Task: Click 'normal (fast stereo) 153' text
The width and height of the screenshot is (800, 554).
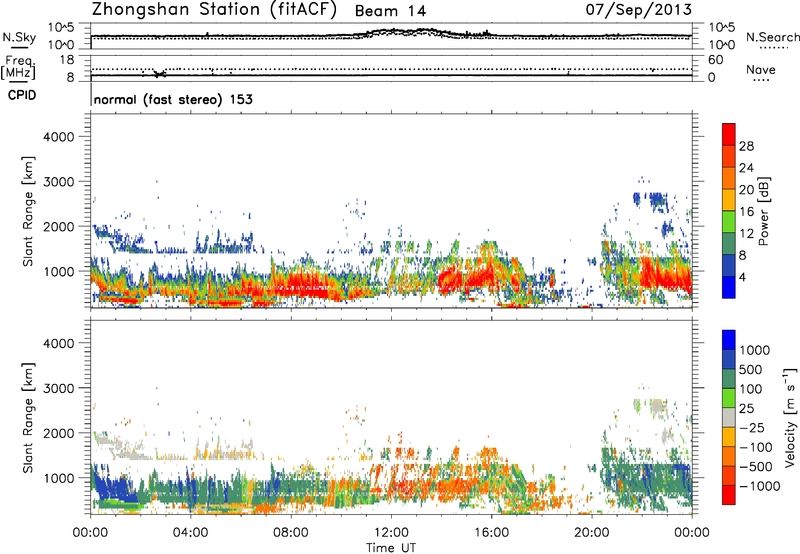Action: click(x=173, y=99)
